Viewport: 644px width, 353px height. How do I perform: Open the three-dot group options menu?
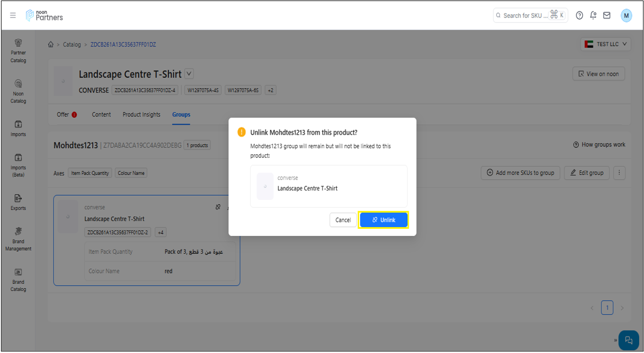(619, 173)
